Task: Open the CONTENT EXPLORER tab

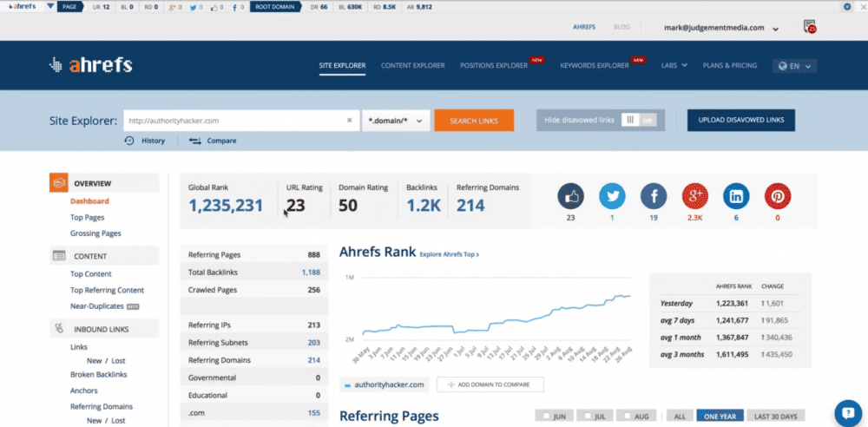Action: (412, 65)
